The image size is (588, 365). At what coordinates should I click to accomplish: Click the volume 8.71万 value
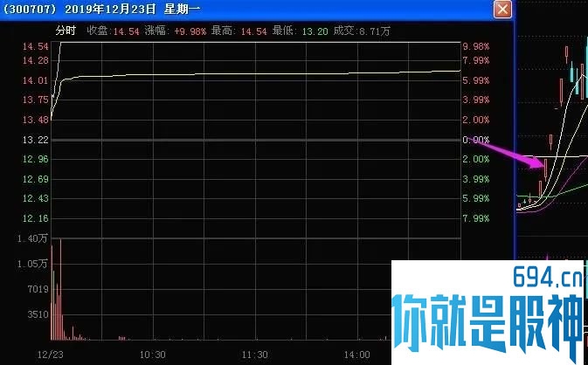click(375, 31)
